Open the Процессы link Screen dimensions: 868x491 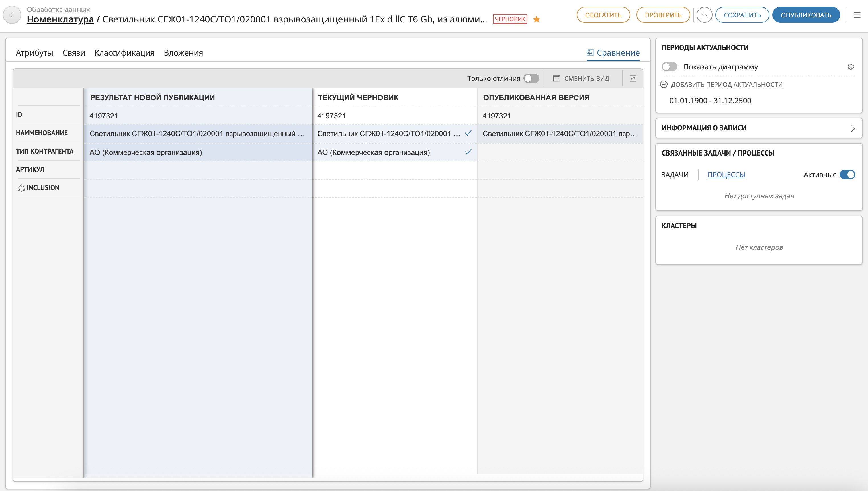(726, 175)
